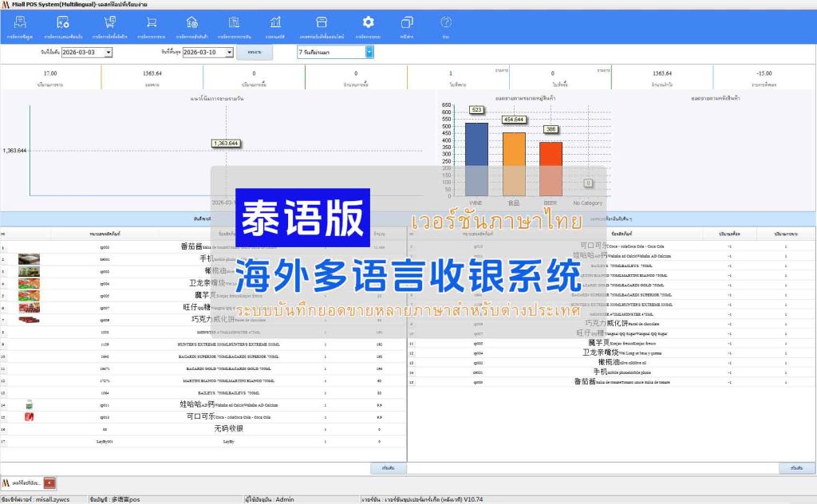Expand the start date 2026-03-03 dropdown

pos(108,53)
